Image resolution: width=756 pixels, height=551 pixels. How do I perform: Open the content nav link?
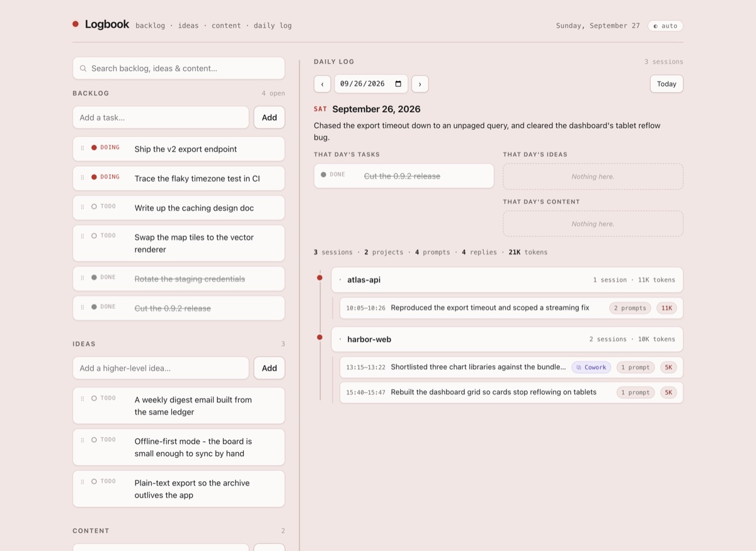click(x=226, y=26)
